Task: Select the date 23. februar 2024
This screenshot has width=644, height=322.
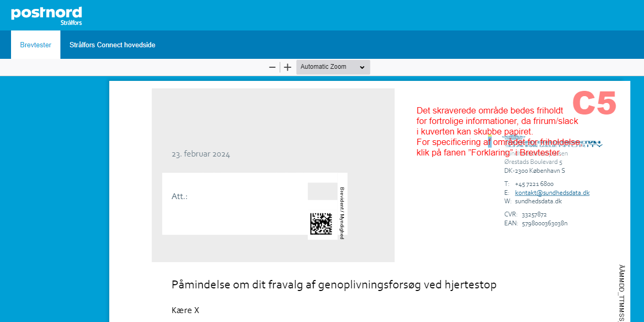Action: click(x=201, y=154)
